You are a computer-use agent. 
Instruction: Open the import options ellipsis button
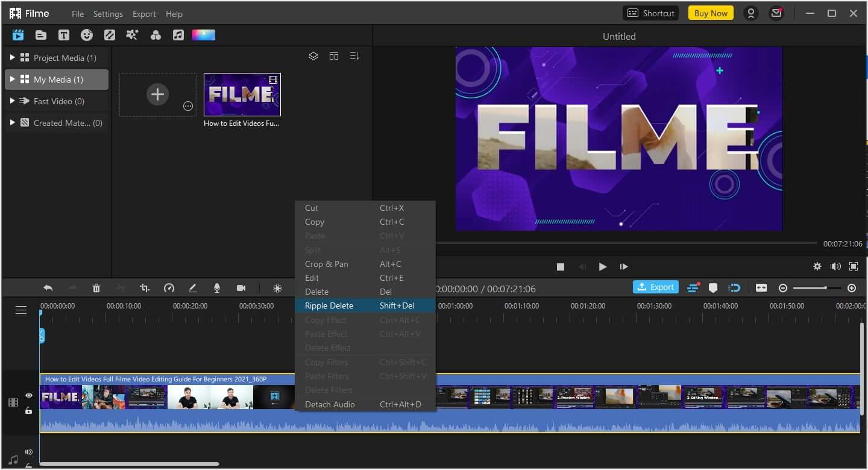188,106
